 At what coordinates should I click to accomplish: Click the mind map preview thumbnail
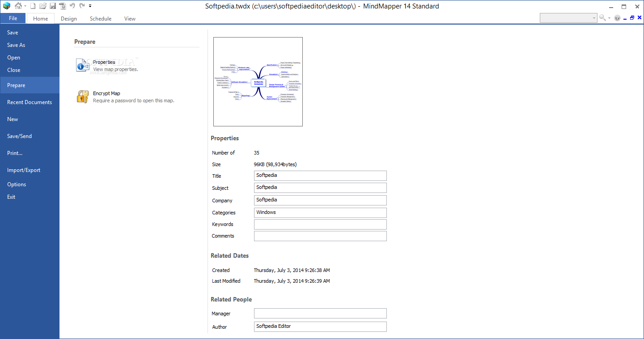coord(258,82)
